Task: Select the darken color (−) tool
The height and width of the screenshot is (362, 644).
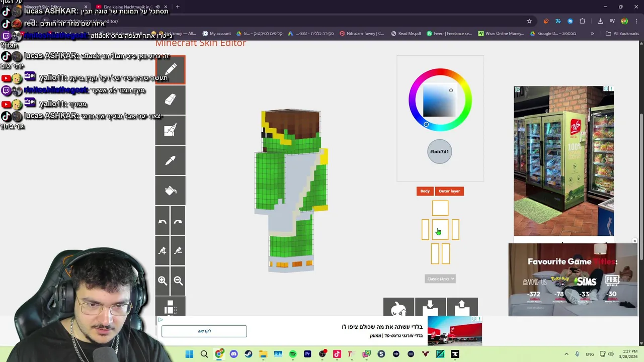Action: pos(178,250)
